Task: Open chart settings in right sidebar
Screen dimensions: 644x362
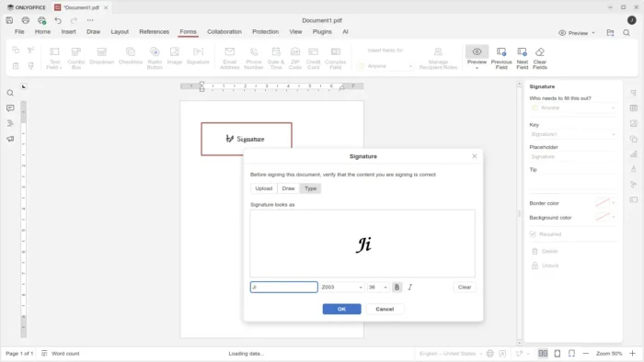Action: tap(634, 154)
